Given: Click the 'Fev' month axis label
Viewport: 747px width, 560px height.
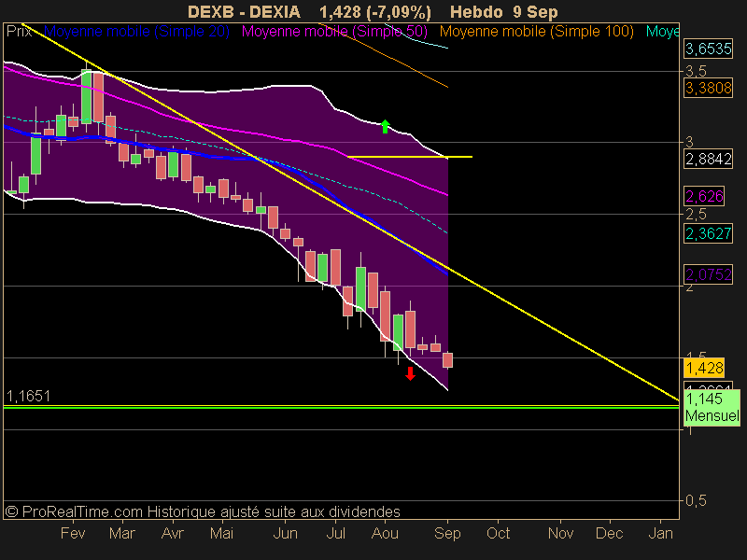Looking at the screenshot, I should 73,533.
